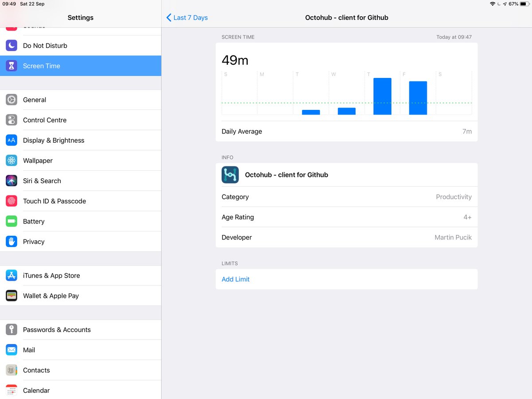Tap the Wallpaper flower icon

[12, 160]
